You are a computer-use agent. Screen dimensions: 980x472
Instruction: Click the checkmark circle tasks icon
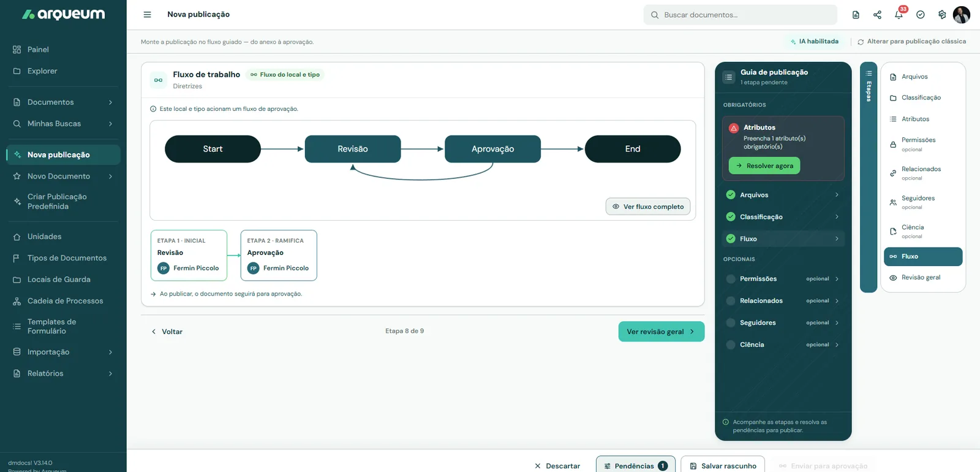click(920, 15)
